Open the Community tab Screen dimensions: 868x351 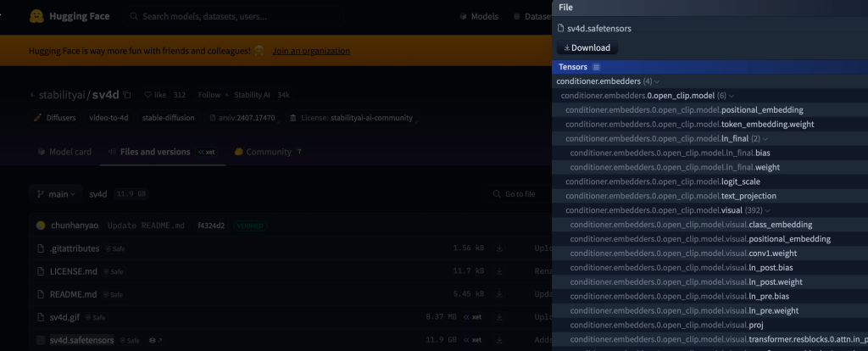coord(268,152)
